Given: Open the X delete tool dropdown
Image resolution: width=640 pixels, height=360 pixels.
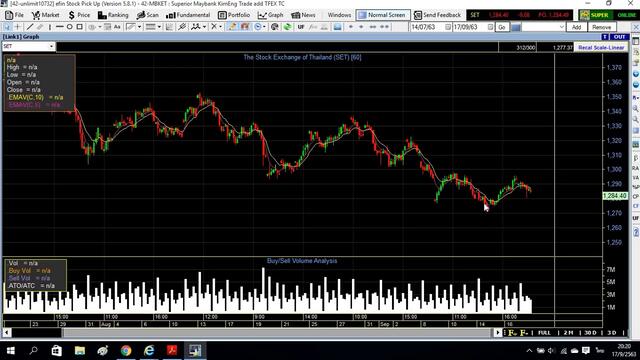Looking at the screenshot, I should 221,27.
